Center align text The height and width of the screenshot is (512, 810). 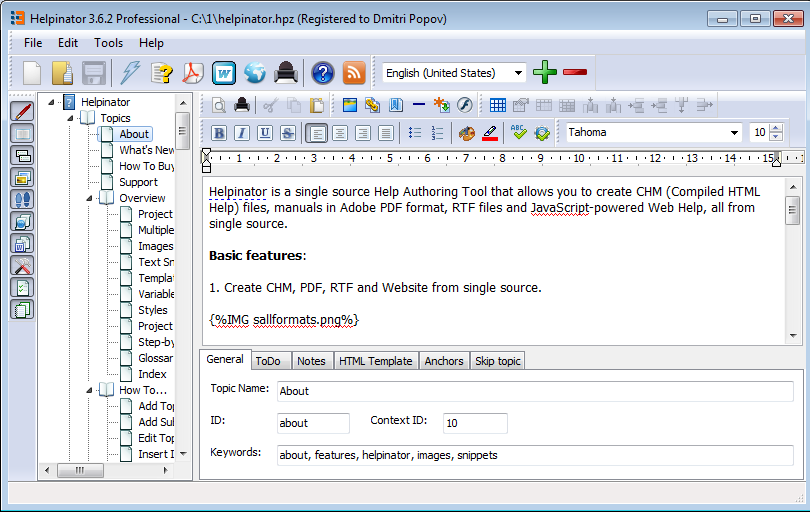(340, 133)
